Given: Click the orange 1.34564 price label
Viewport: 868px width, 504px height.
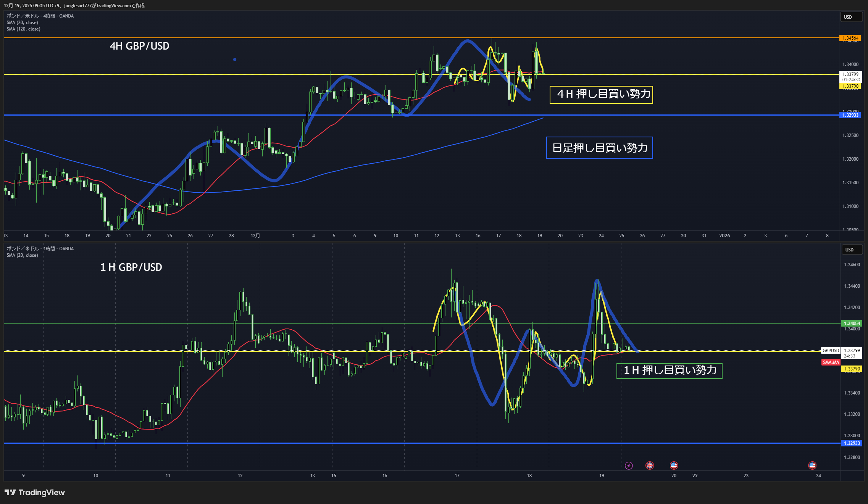Looking at the screenshot, I should coord(850,38).
